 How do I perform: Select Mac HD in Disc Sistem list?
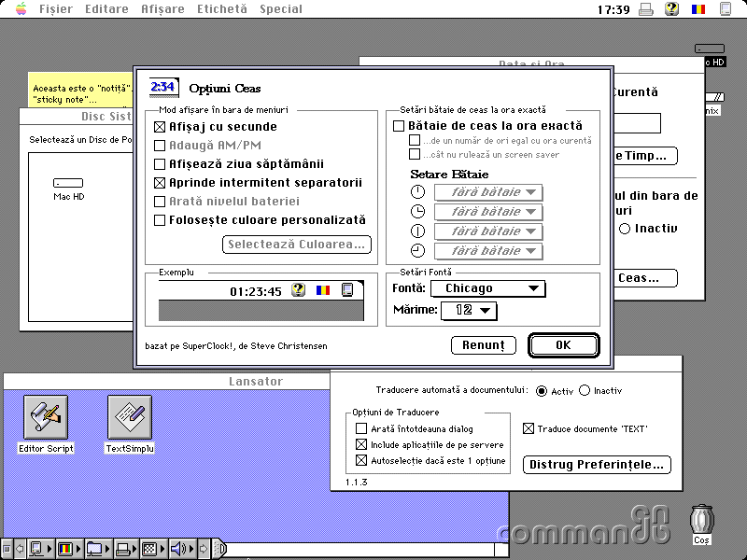point(68,189)
